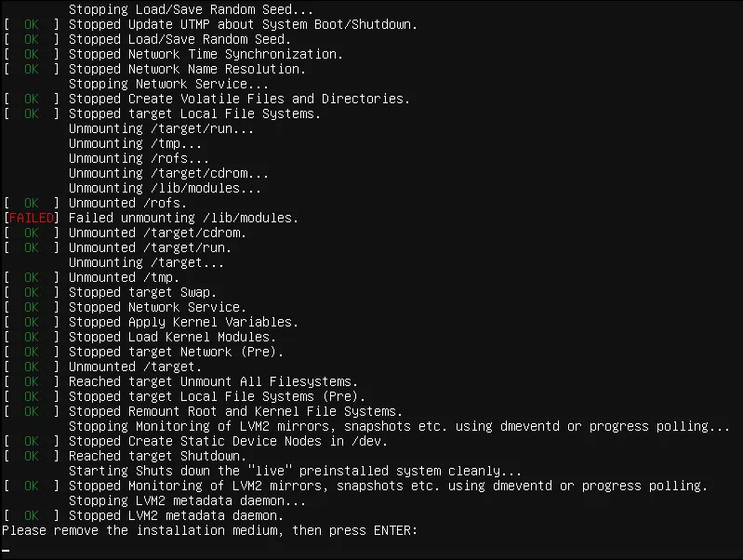Click the "Starting Shuts down the live" line

click(295, 471)
